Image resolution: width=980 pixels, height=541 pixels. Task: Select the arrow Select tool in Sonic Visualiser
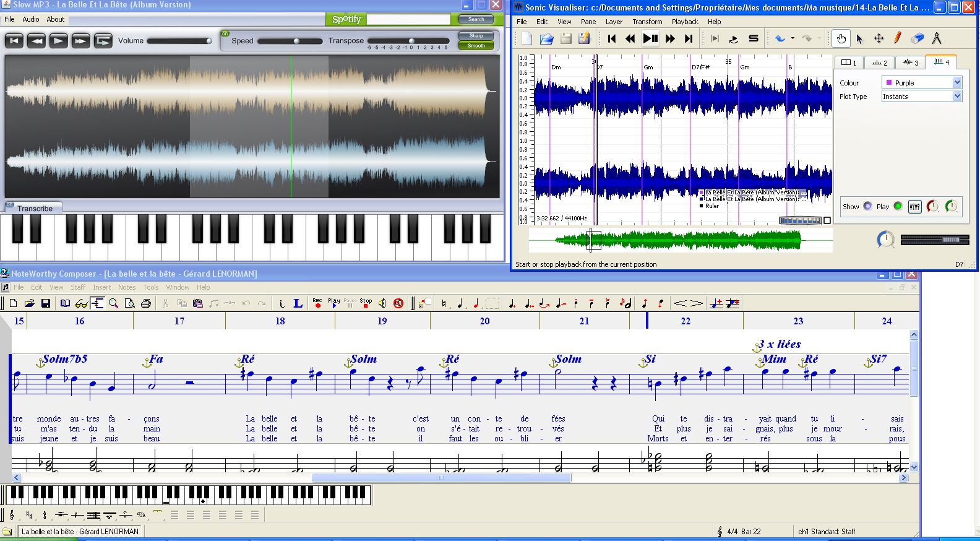(x=859, y=39)
